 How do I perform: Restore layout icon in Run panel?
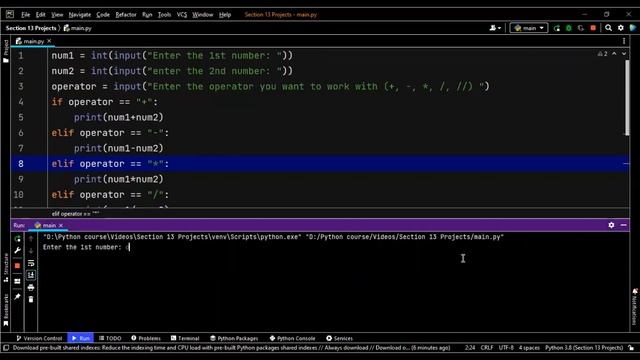pos(17,281)
